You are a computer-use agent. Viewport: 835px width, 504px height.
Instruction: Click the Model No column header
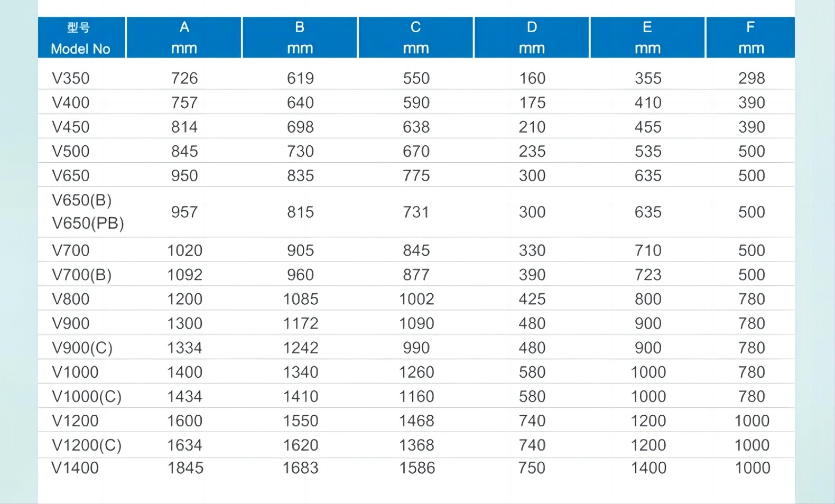tap(81, 38)
